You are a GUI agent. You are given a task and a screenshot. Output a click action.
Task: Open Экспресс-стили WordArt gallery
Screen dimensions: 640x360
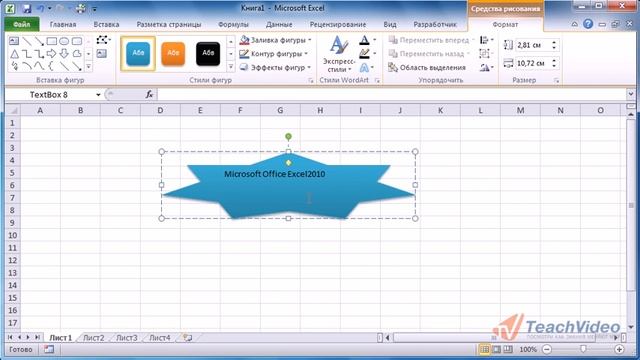coord(339,54)
